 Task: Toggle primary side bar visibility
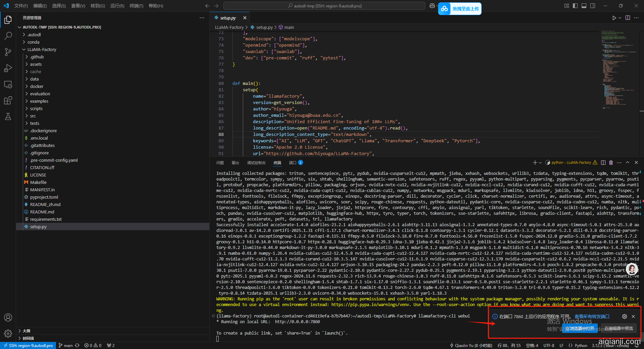click(x=575, y=6)
